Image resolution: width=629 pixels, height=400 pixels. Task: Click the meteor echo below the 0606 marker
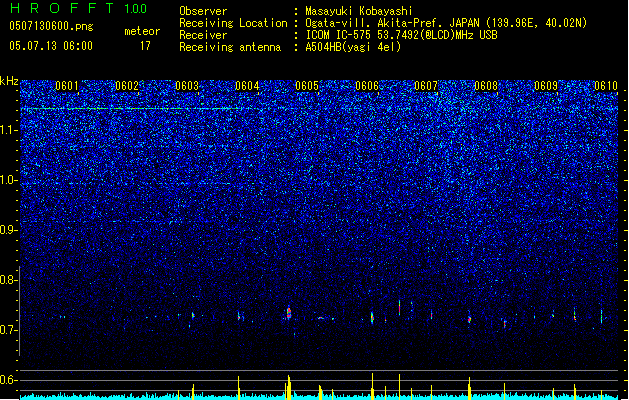(x=372, y=318)
